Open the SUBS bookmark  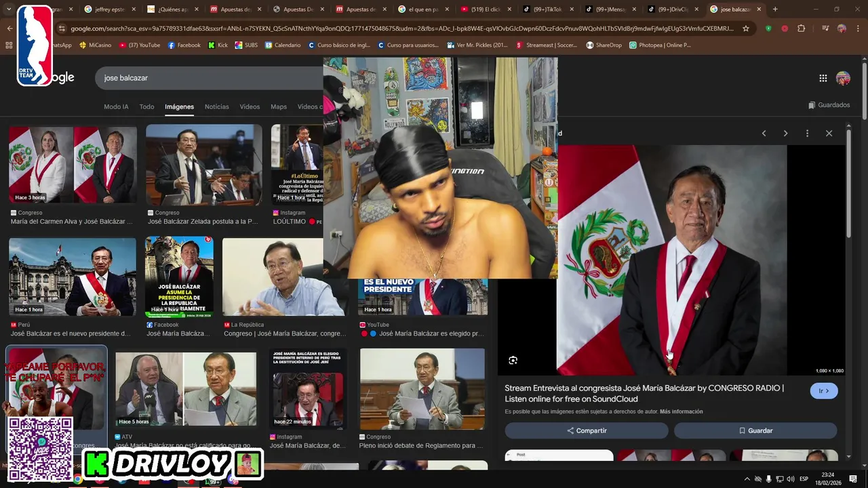[246, 45]
